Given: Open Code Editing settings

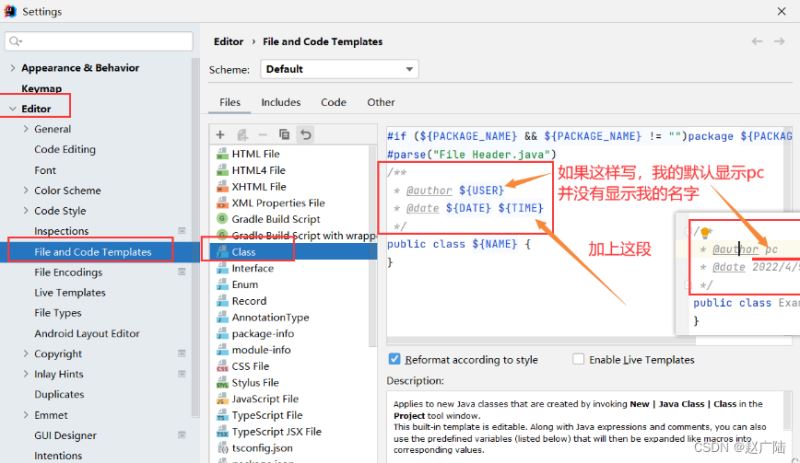Looking at the screenshot, I should 65,149.
